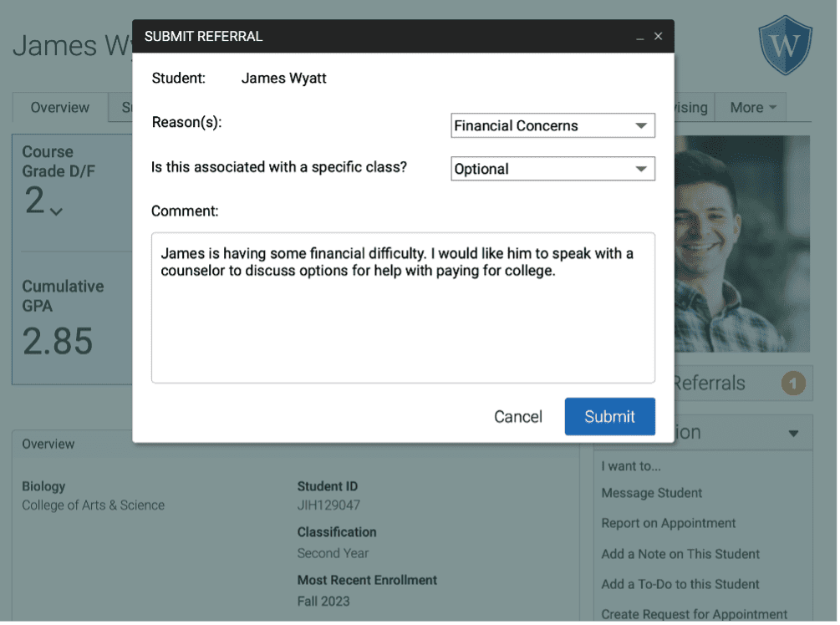Select Create Request for Appointment
The image size is (840, 625).
694,614
